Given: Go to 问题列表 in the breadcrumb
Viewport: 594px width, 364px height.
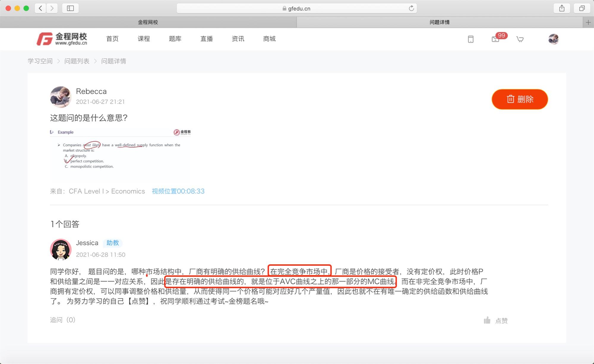Looking at the screenshot, I should point(77,61).
